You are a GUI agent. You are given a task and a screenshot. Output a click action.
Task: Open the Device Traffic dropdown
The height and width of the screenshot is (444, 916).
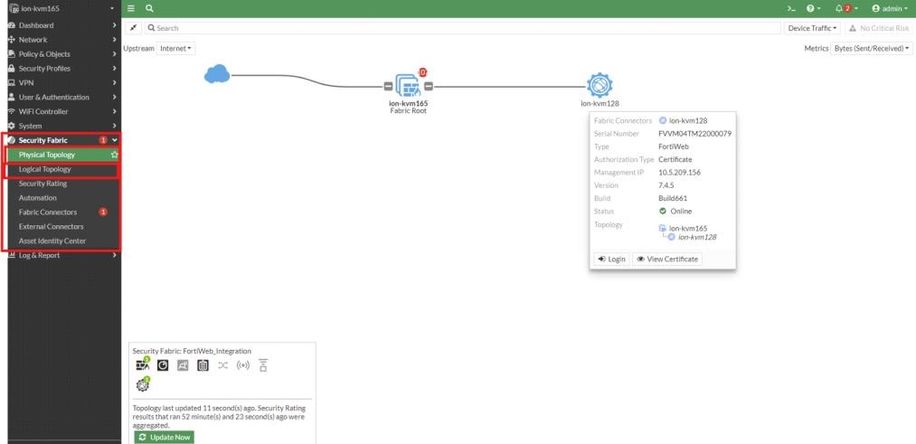click(x=812, y=28)
